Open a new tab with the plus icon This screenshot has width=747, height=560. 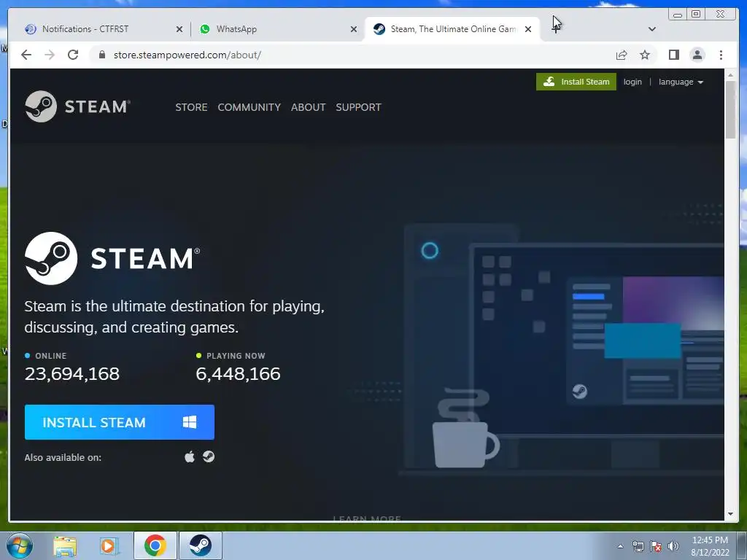tap(555, 29)
